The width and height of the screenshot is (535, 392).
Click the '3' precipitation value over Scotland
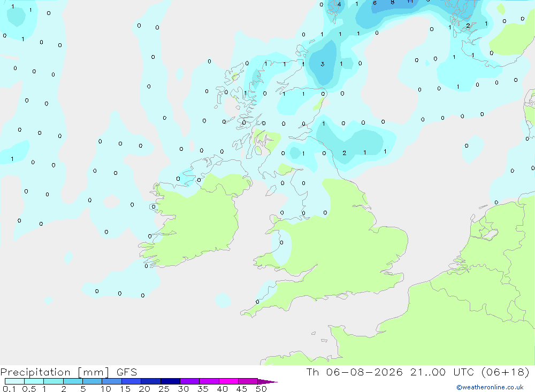[x=323, y=64]
